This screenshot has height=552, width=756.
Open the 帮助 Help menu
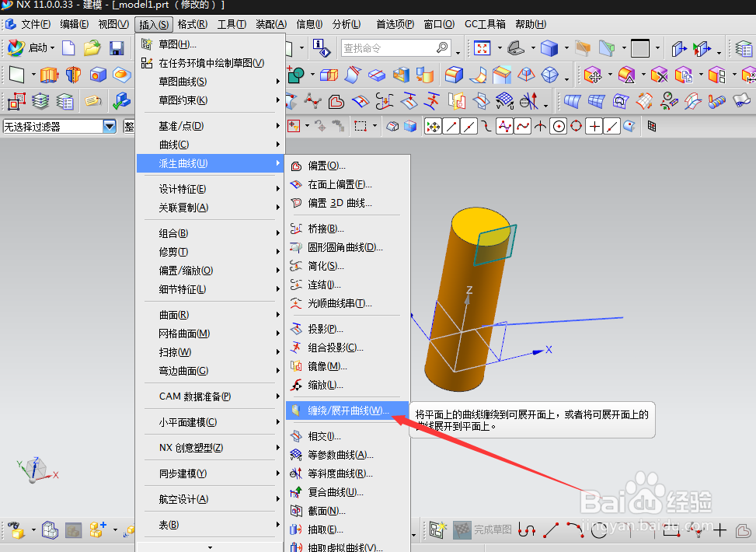(531, 24)
